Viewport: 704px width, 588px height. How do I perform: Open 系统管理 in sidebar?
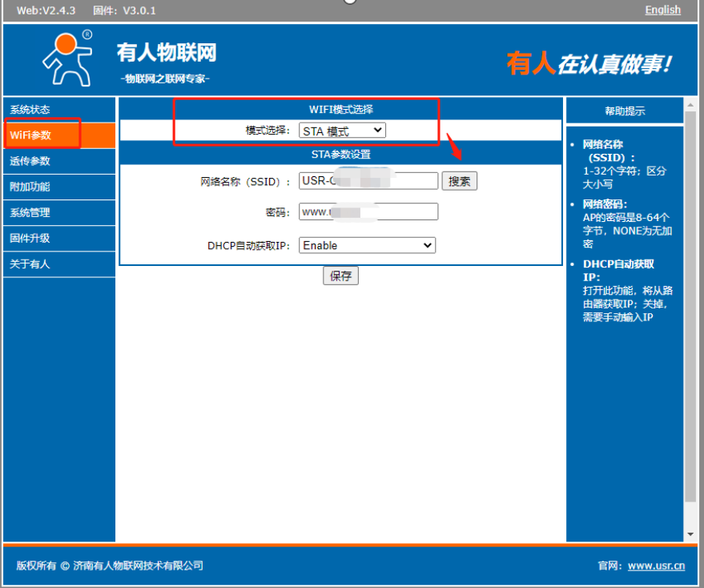[30, 212]
